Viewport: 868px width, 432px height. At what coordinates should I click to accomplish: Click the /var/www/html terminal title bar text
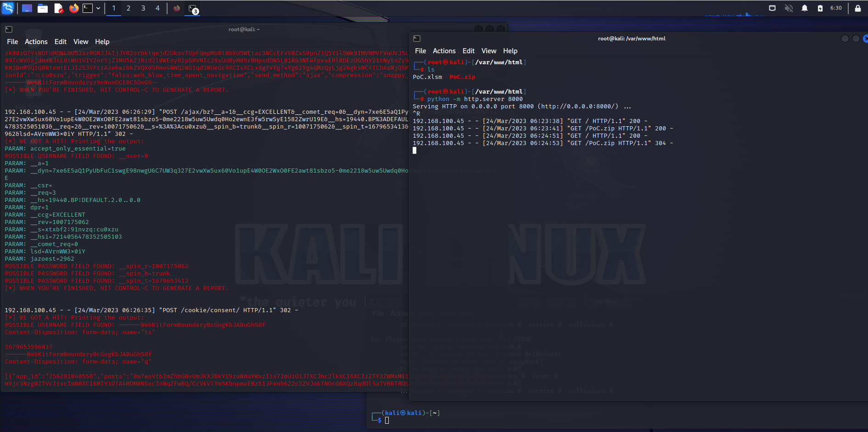pos(632,39)
